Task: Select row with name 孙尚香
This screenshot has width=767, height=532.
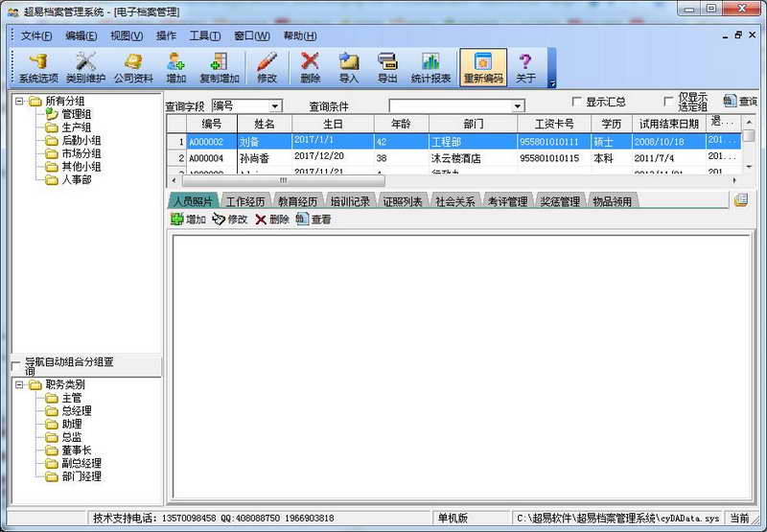Action: click(x=454, y=158)
